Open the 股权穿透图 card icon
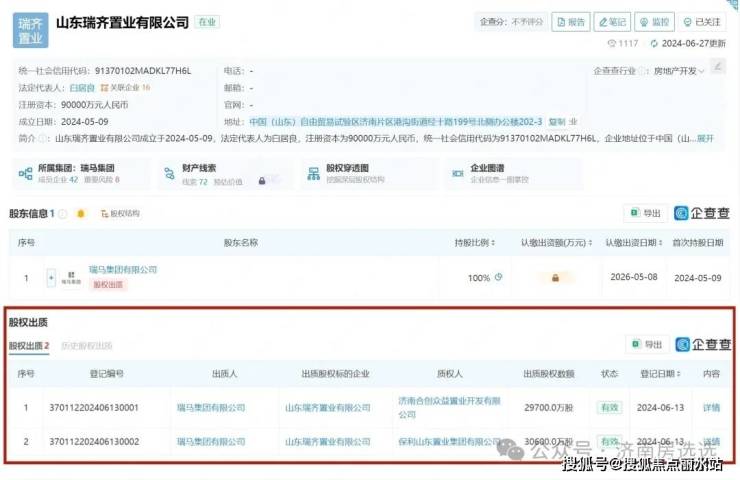This screenshot has width=740, height=480. coord(313,174)
